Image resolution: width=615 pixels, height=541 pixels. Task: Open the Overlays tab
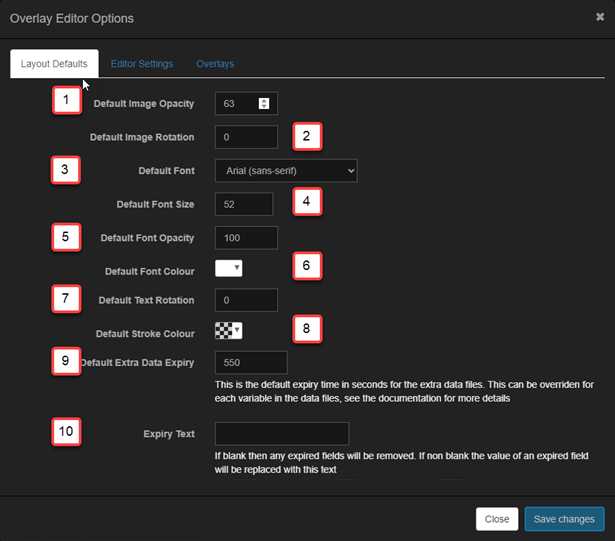coord(215,64)
